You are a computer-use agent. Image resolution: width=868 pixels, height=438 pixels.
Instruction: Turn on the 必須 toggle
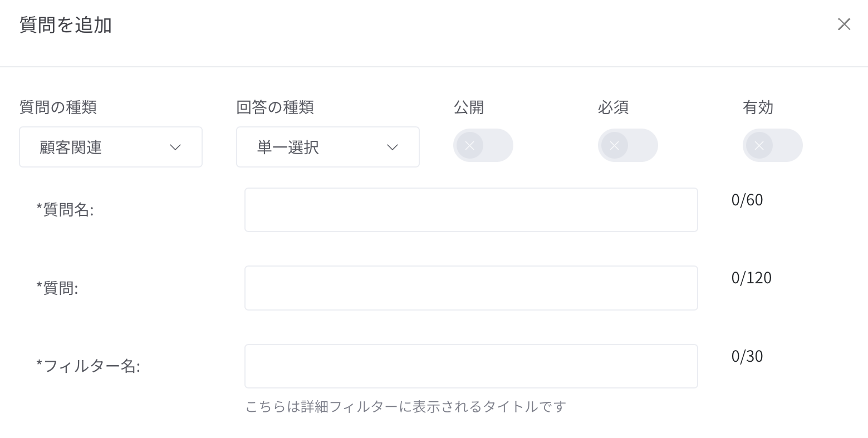[x=628, y=145]
